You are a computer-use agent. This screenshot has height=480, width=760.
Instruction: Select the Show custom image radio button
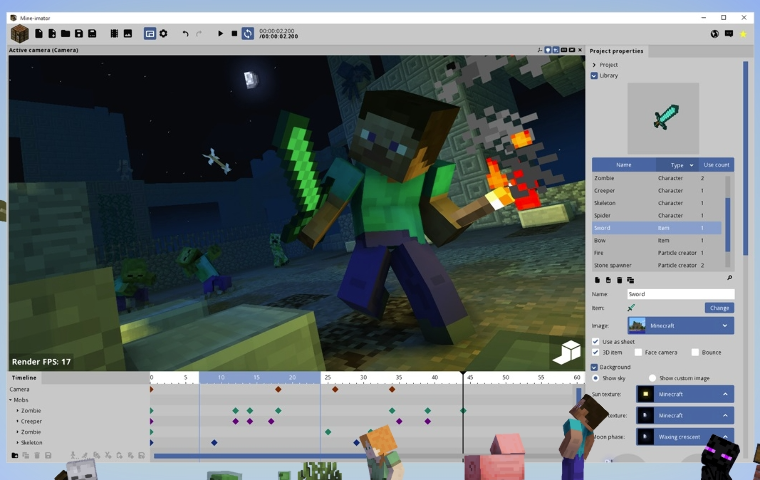tap(652, 378)
